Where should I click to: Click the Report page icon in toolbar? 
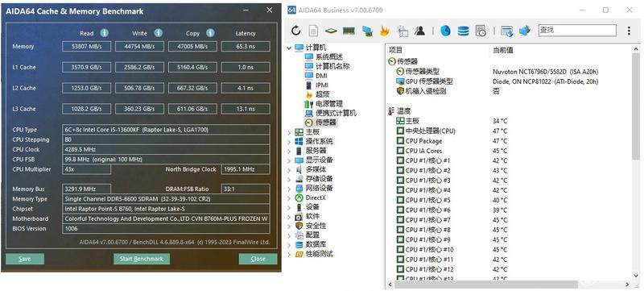pyautogui.click(x=313, y=31)
